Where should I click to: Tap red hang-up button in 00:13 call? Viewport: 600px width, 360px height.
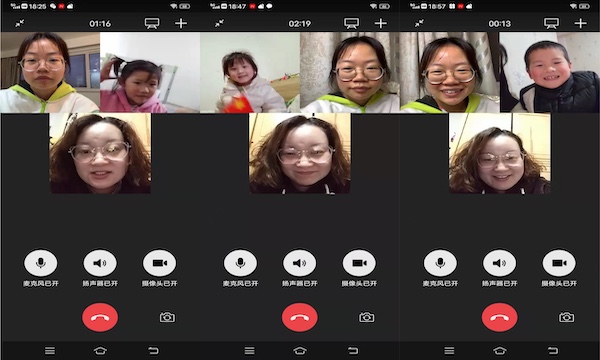click(x=499, y=317)
